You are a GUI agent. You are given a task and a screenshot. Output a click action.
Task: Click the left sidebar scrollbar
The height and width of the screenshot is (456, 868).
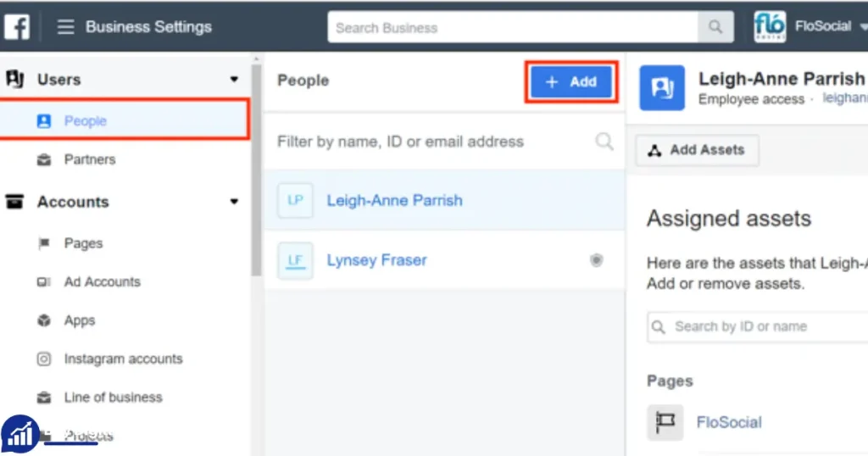256,170
